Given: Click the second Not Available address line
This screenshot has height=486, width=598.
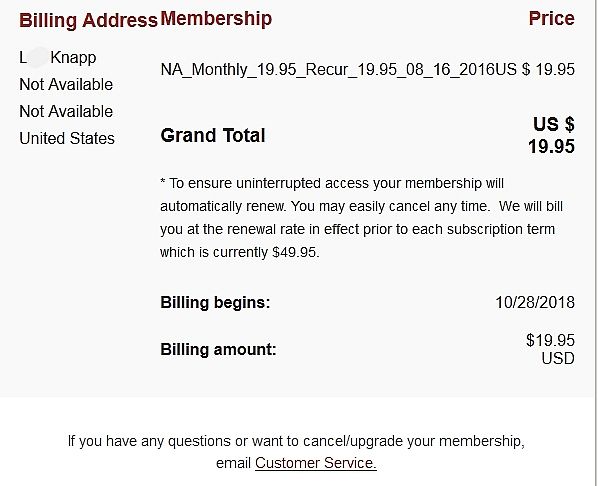Looking at the screenshot, I should [x=66, y=111].
